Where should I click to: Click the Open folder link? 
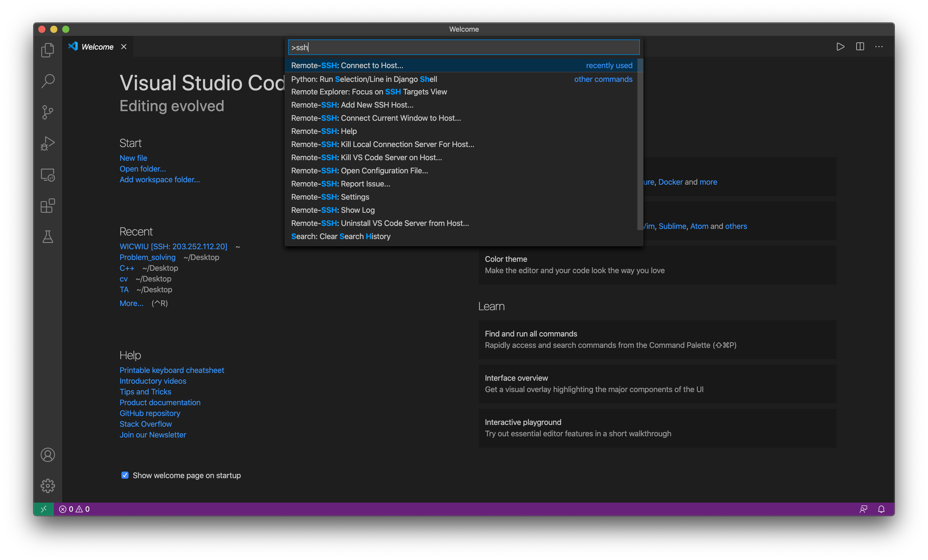point(143,169)
